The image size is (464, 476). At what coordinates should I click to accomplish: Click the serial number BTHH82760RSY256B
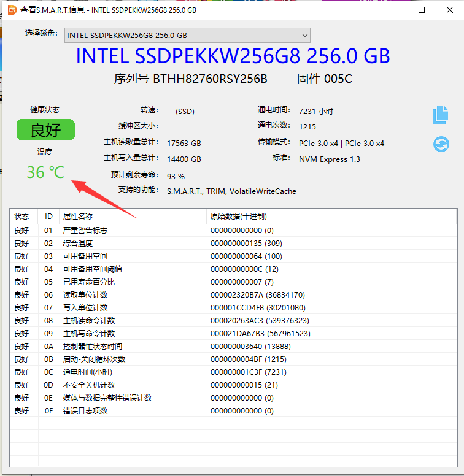pyautogui.click(x=210, y=79)
